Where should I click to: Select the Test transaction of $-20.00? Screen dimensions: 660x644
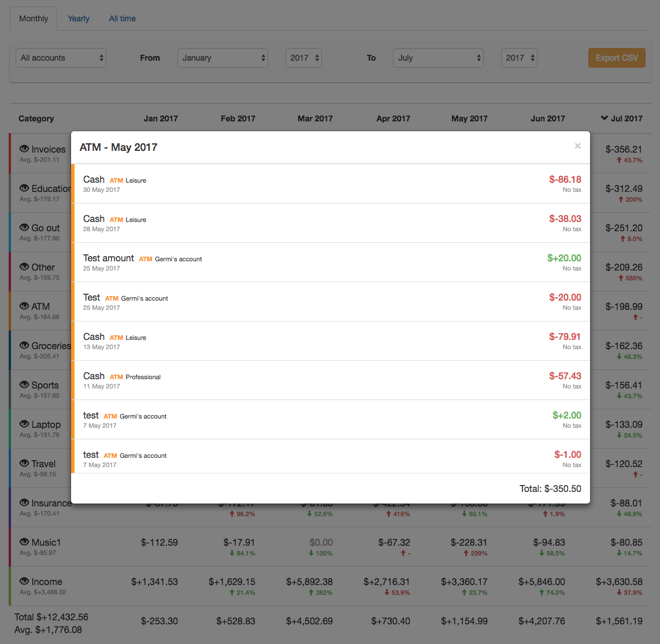pyautogui.click(x=331, y=301)
